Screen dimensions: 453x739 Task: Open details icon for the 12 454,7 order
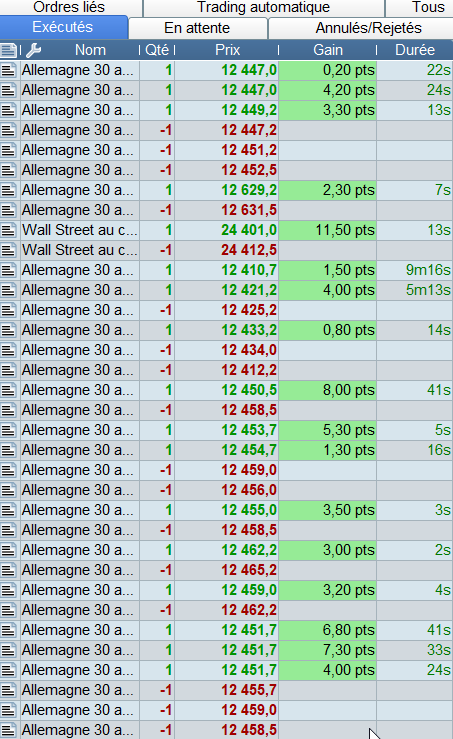click(8, 450)
